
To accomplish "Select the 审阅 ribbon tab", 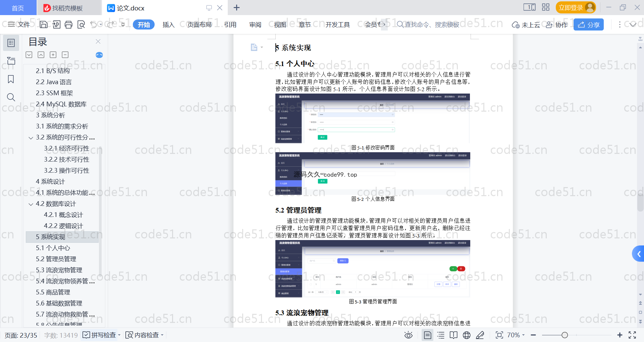I will click(255, 24).
